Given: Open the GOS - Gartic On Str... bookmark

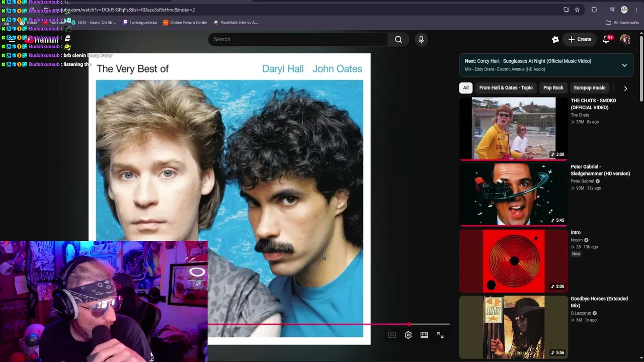Looking at the screenshot, I should pyautogui.click(x=93, y=23).
